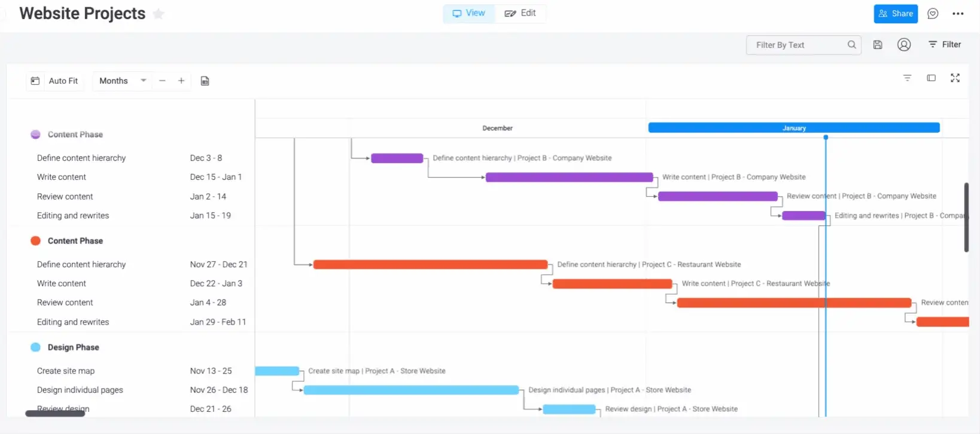980x434 pixels.
Task: Click the search magnifier icon
Action: click(851, 45)
